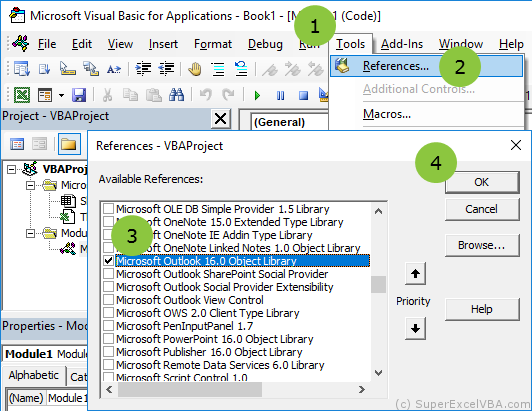Click the horizontal scrollbar thumb in references list

190,389
